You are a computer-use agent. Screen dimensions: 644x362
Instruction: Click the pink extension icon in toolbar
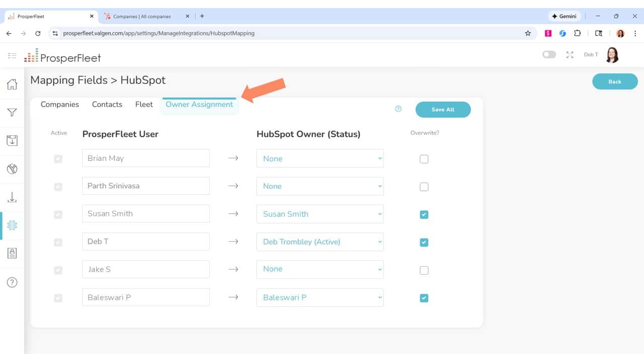click(x=548, y=33)
